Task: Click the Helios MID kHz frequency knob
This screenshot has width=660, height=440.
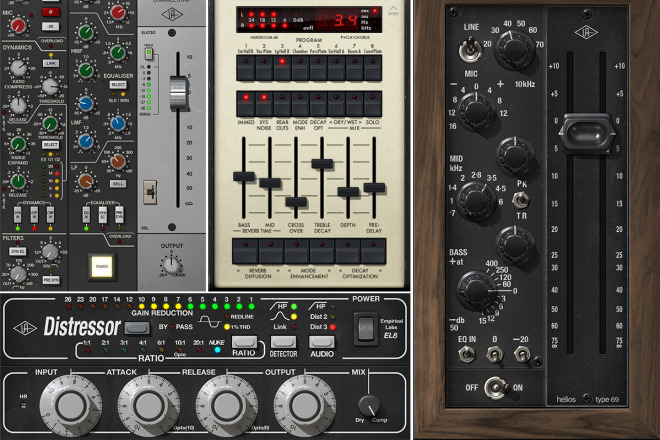Action: click(x=476, y=201)
